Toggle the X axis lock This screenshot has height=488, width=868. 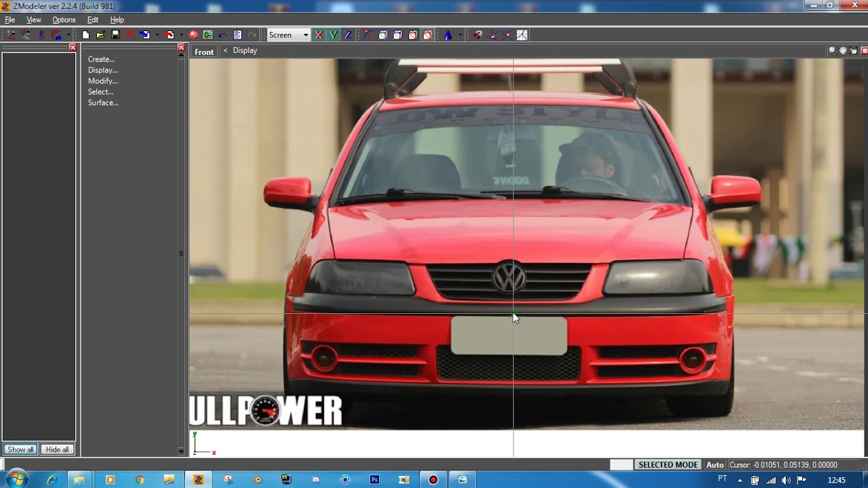[319, 35]
